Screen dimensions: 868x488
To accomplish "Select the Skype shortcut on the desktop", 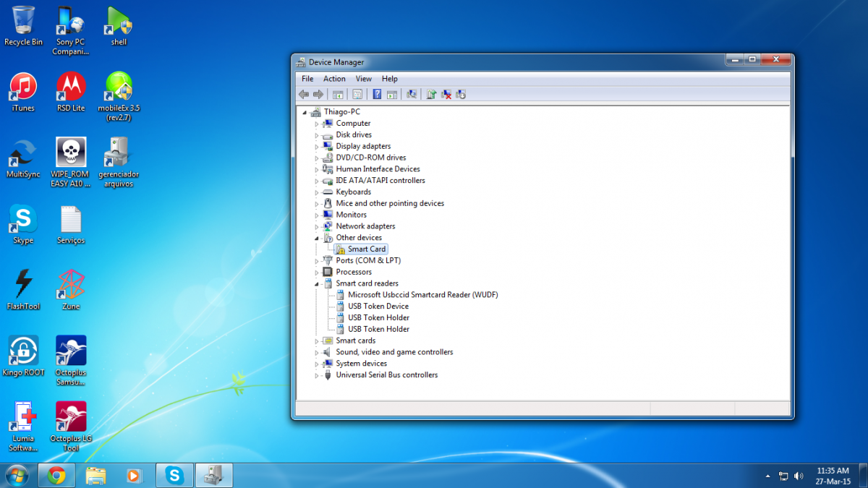I will click(x=23, y=224).
